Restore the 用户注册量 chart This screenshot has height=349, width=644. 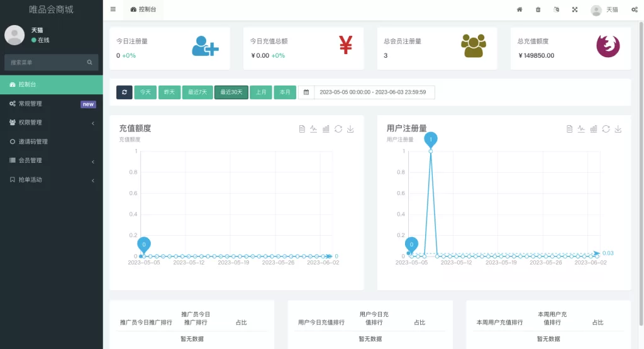pyautogui.click(x=606, y=129)
